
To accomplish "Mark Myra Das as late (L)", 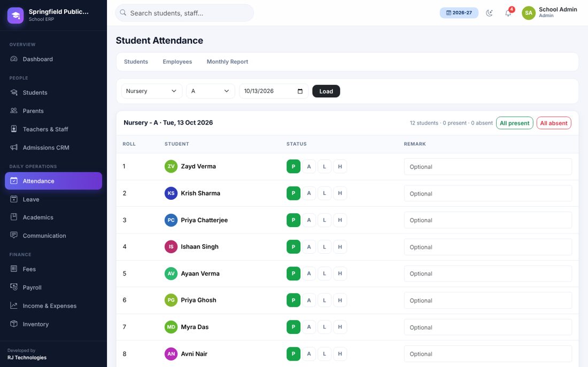I will [324, 327].
